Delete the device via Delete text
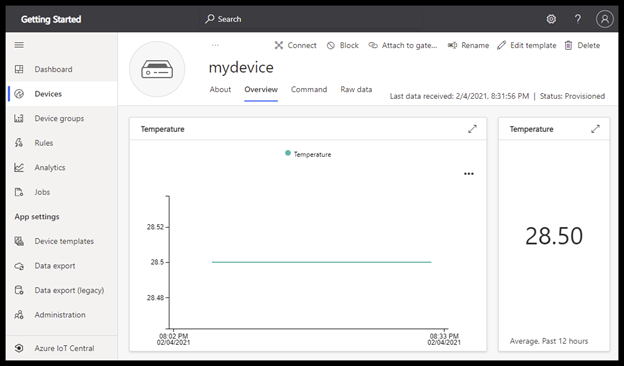 [x=589, y=45]
